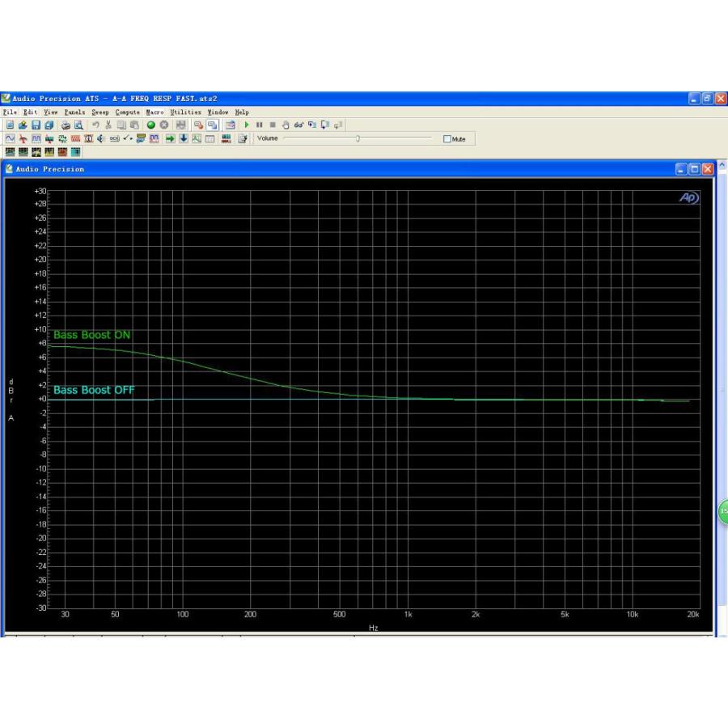Open the speaker Headphone panel icon

[101, 138]
